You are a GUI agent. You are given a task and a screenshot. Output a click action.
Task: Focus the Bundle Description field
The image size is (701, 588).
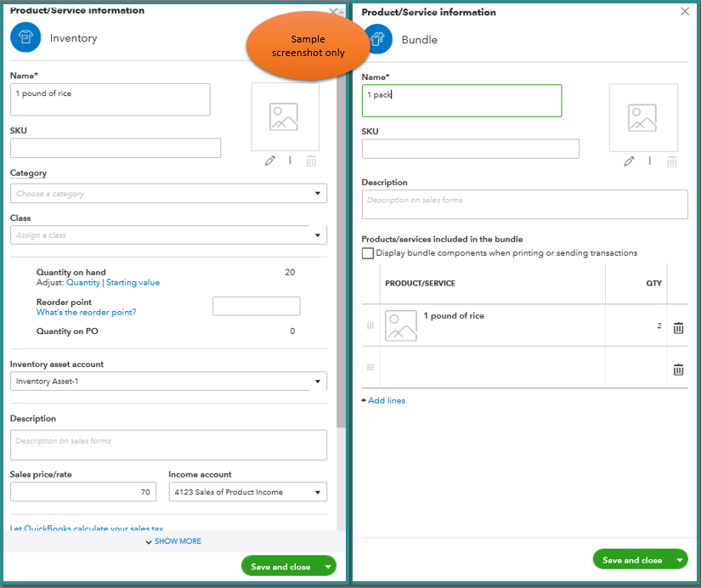(524, 204)
